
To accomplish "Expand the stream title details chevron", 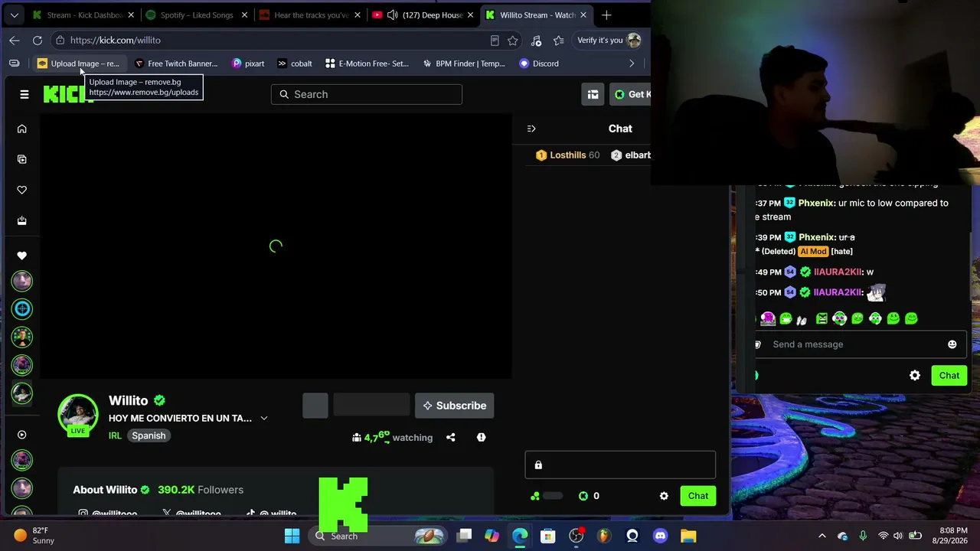I will point(264,418).
